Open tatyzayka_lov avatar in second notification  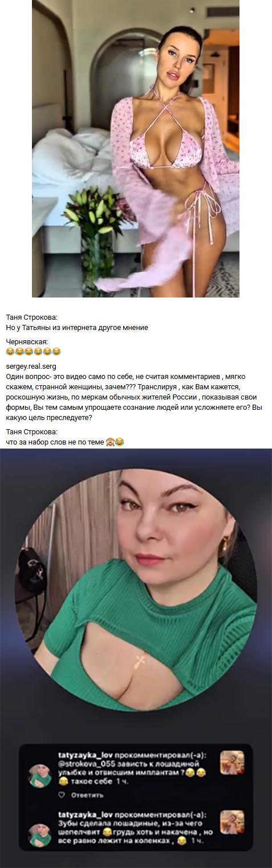[x=40, y=835]
